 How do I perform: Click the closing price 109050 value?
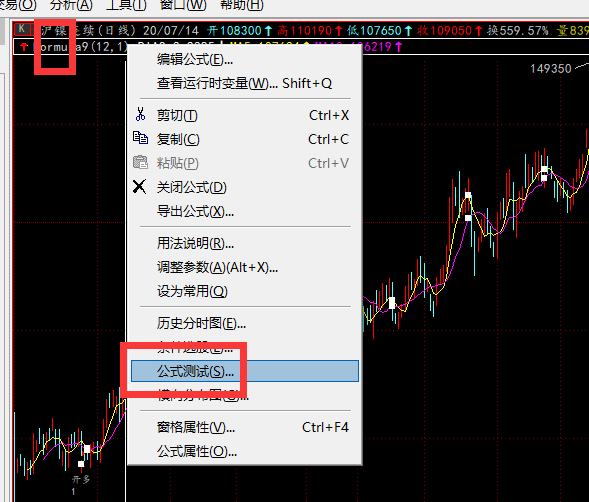pos(451,31)
